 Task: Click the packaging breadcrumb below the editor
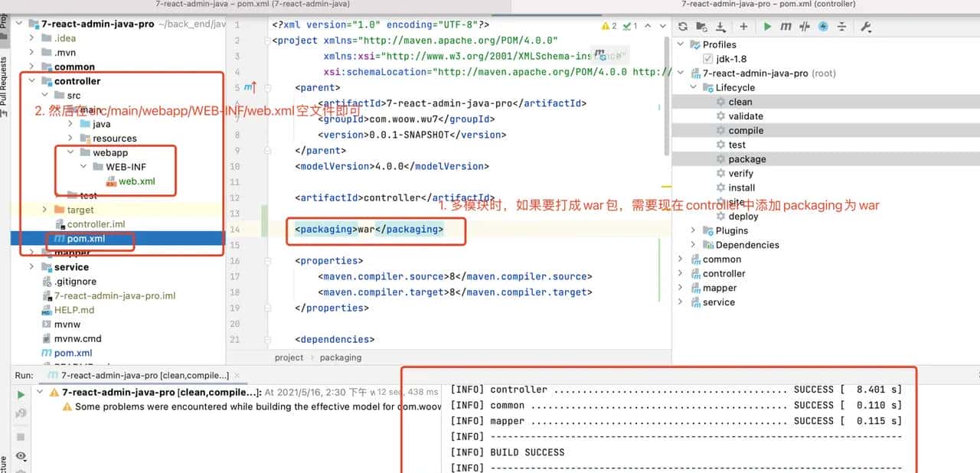coord(340,357)
